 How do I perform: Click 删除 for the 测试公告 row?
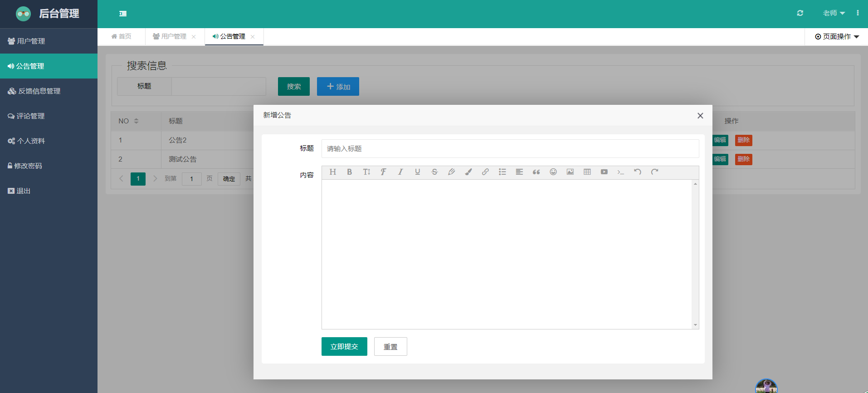(x=744, y=159)
